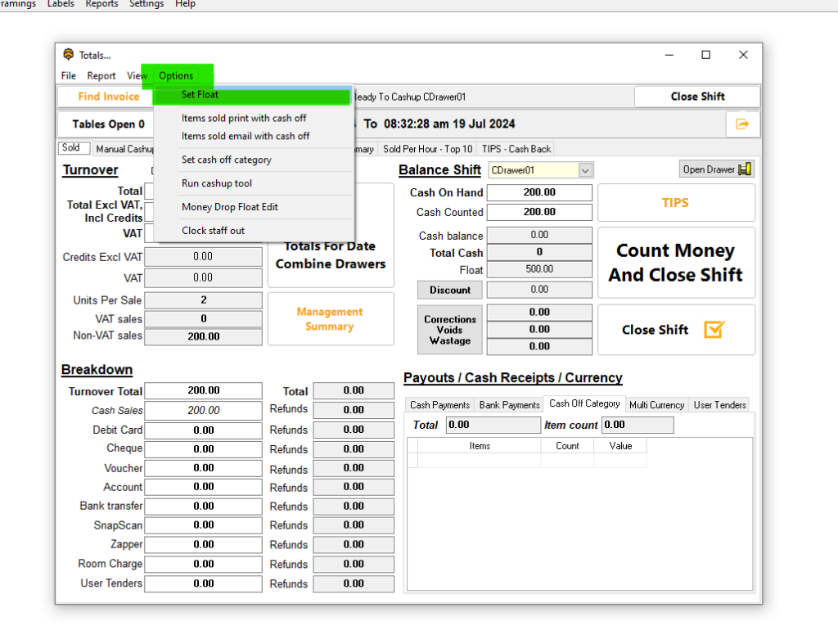Click the Count column header
This screenshot has height=644, width=838.
pyautogui.click(x=567, y=446)
